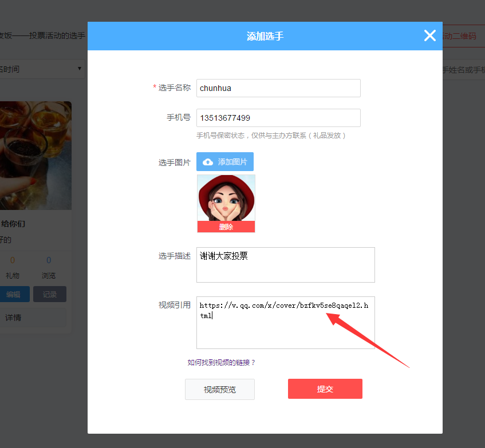Click the 活动二维码 button at top right
This screenshot has height=448, width=485.
[459, 36]
